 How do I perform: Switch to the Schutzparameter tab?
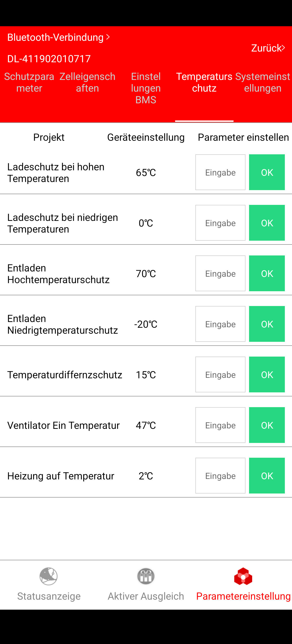click(29, 83)
